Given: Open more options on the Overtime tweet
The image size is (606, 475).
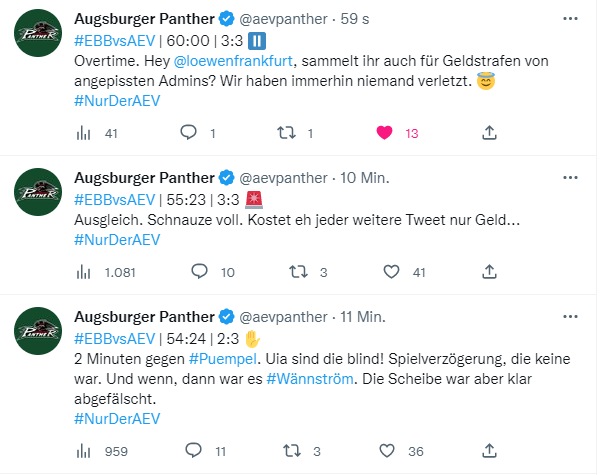Looking at the screenshot, I should [x=570, y=19].
